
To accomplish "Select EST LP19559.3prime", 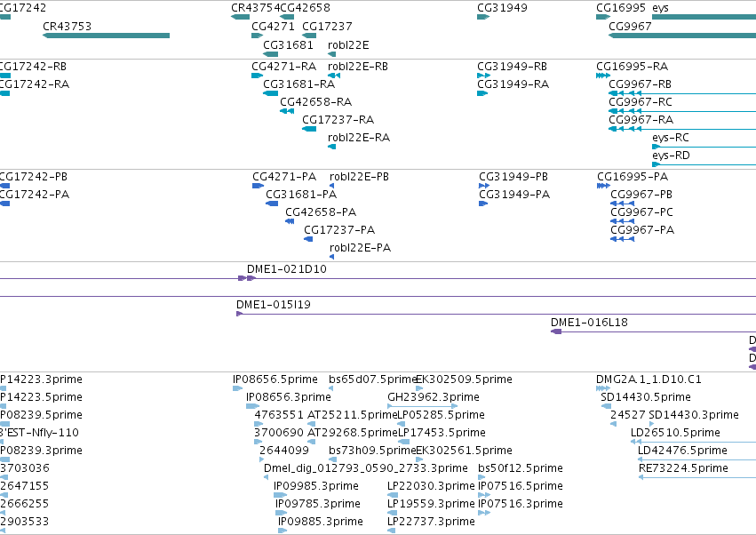I will (431, 504).
